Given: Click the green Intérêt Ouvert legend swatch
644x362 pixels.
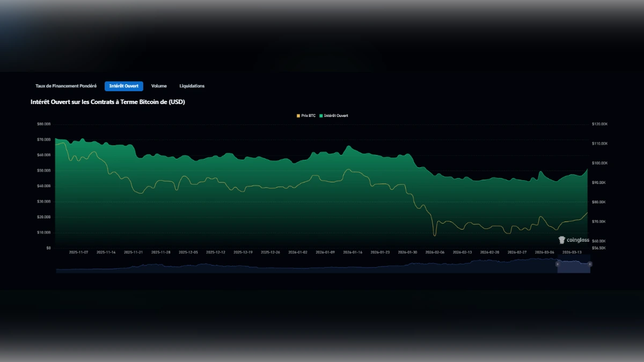Looking at the screenshot, I should tap(322, 115).
